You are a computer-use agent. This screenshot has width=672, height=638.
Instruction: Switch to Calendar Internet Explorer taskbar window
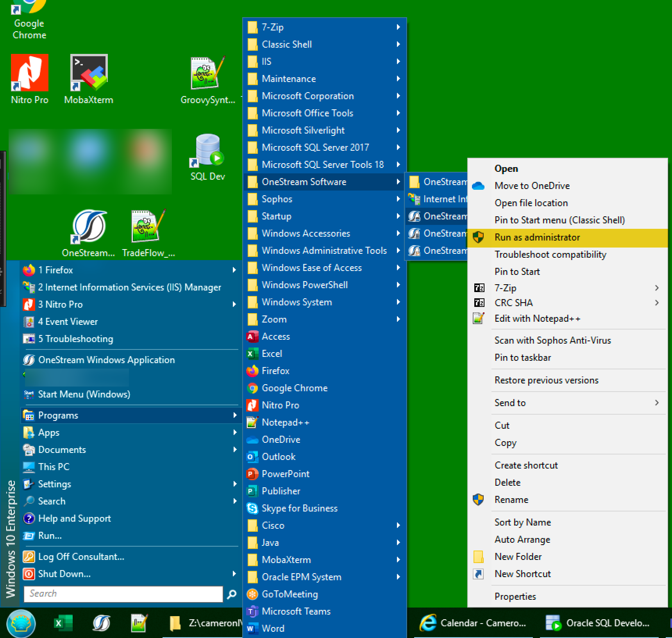click(x=473, y=623)
